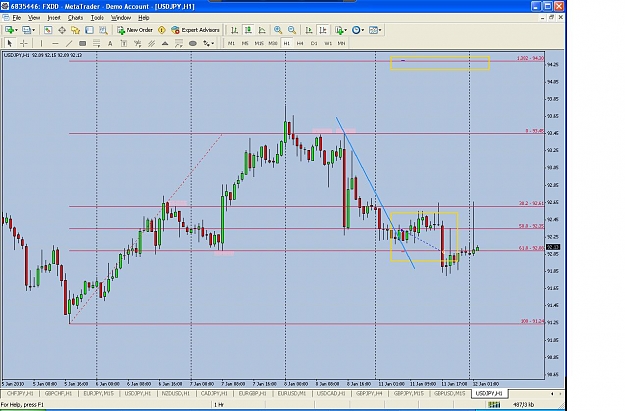
Task: Open the Terminal window icon
Action: [89, 30]
